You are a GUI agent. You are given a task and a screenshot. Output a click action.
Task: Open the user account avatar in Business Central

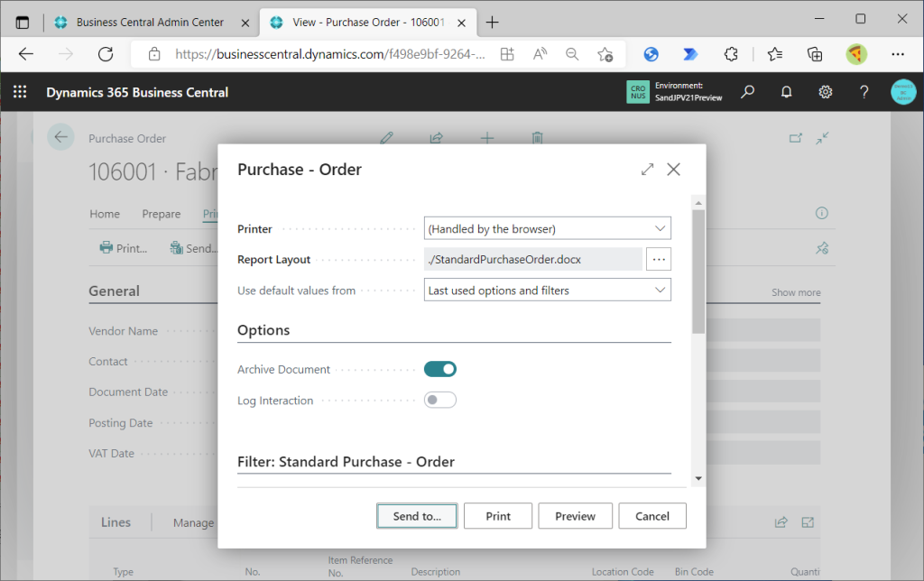(x=903, y=92)
